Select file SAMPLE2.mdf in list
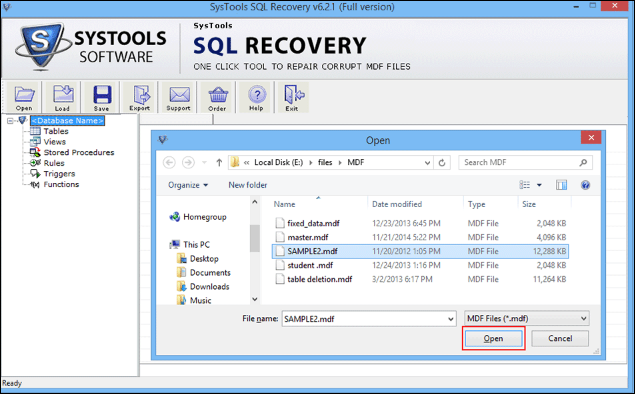The width and height of the screenshot is (635, 394). 420,251
